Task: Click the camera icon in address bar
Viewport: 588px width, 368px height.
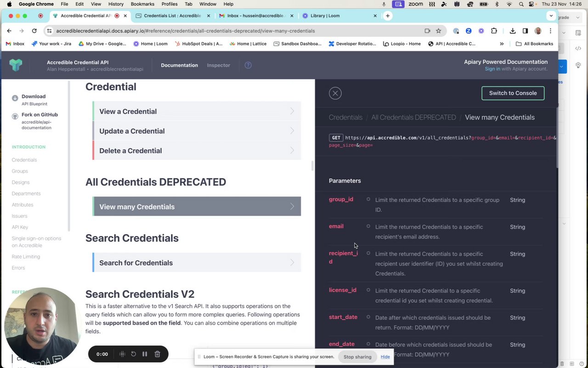Action: [427, 31]
